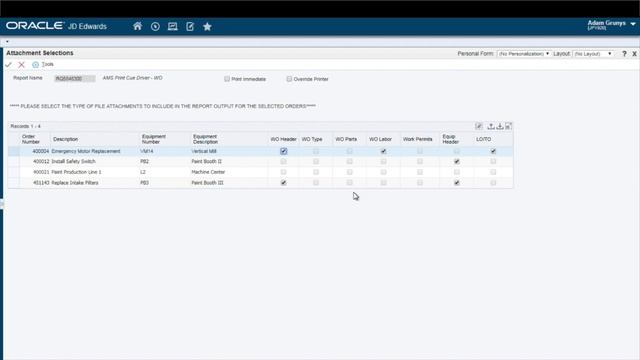
Task: Click the green OK checkmark icon
Action: point(9,64)
